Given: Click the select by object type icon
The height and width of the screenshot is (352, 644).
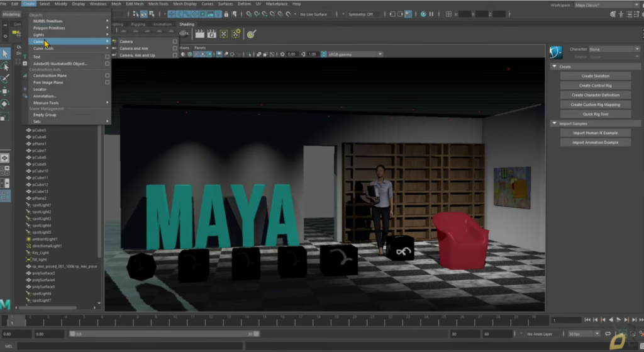Looking at the screenshot, I should click(x=144, y=14).
